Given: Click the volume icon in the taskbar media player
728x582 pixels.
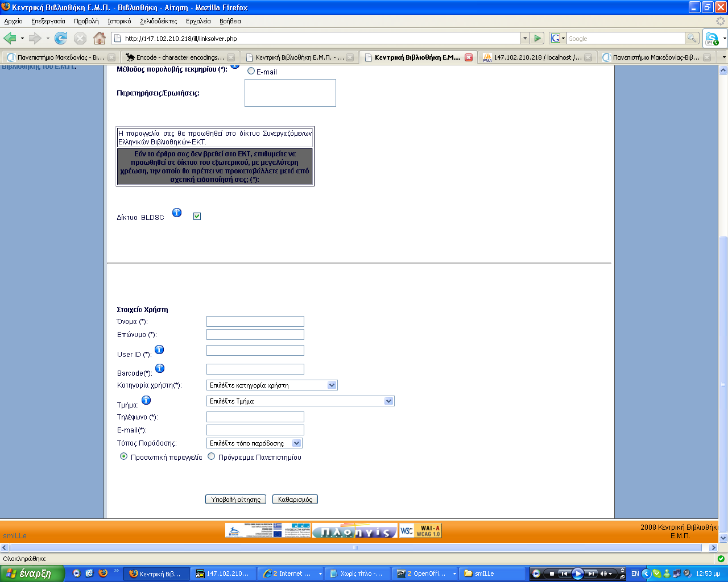Looking at the screenshot, I should pos(603,573).
